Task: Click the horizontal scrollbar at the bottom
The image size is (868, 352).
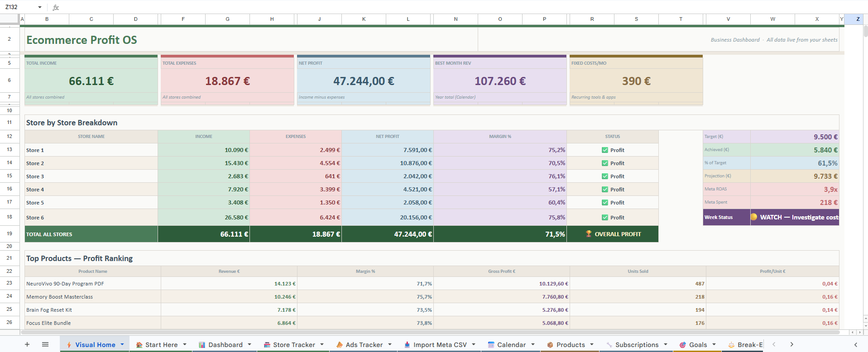Action: pos(430,332)
